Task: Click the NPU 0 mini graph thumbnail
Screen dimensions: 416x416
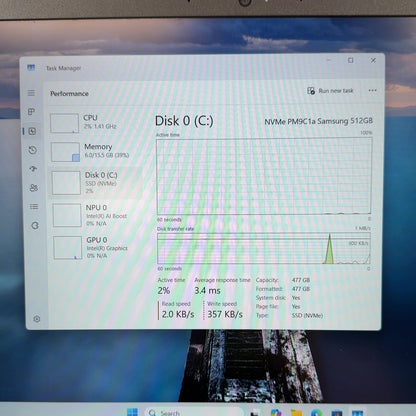Action: click(67, 215)
